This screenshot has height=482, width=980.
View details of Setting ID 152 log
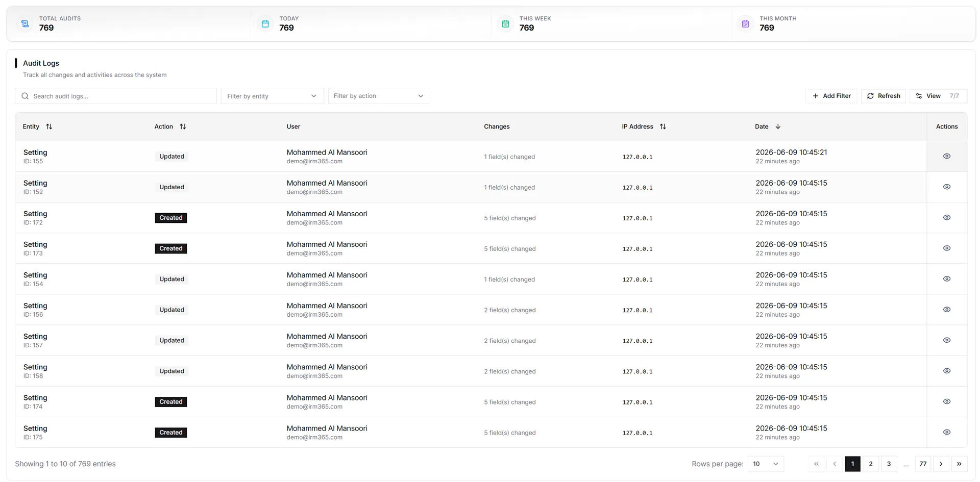point(946,187)
